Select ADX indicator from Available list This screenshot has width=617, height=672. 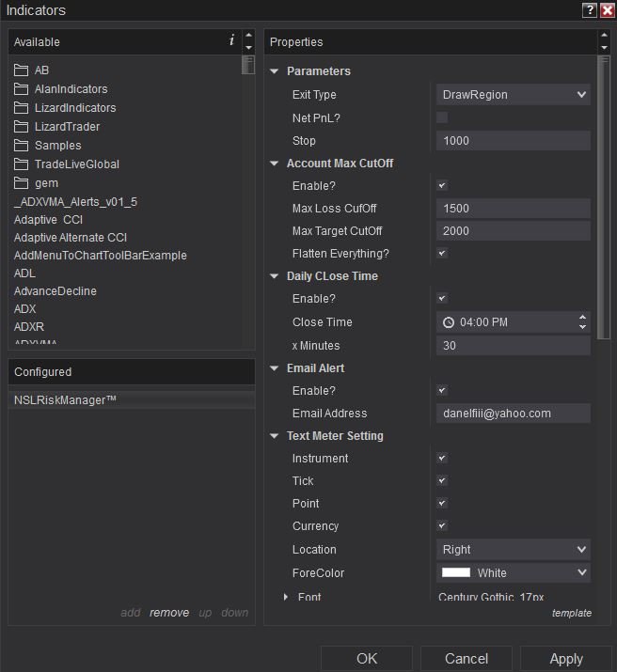pyautogui.click(x=25, y=309)
